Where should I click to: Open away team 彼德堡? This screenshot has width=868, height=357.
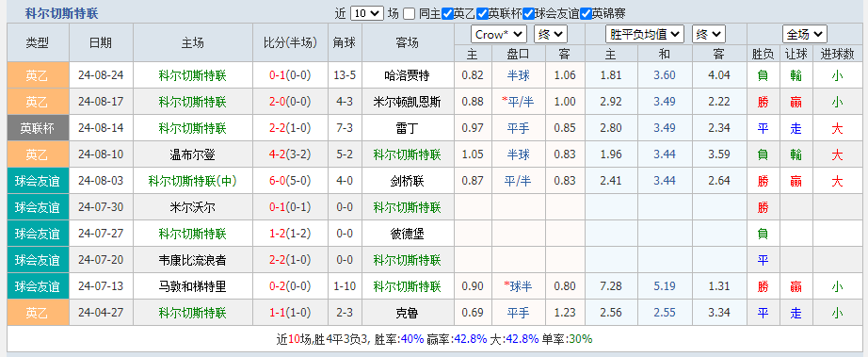408,234
